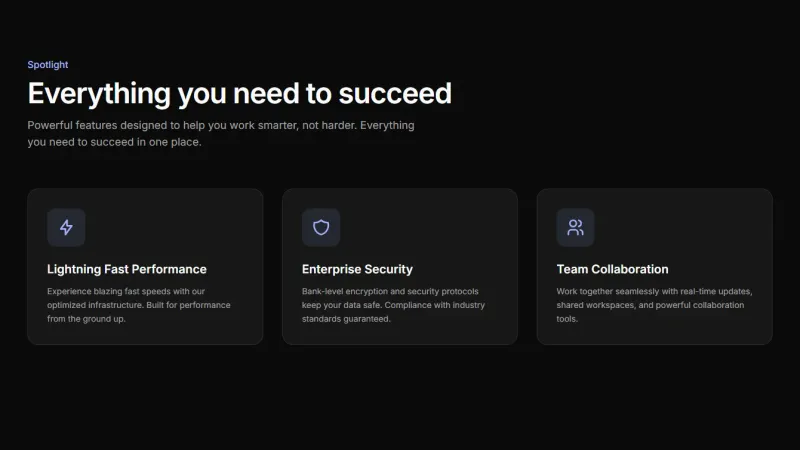Image resolution: width=800 pixels, height=450 pixels.
Task: Open the Lightning Fast Performance feature card
Action: click(145, 332)
